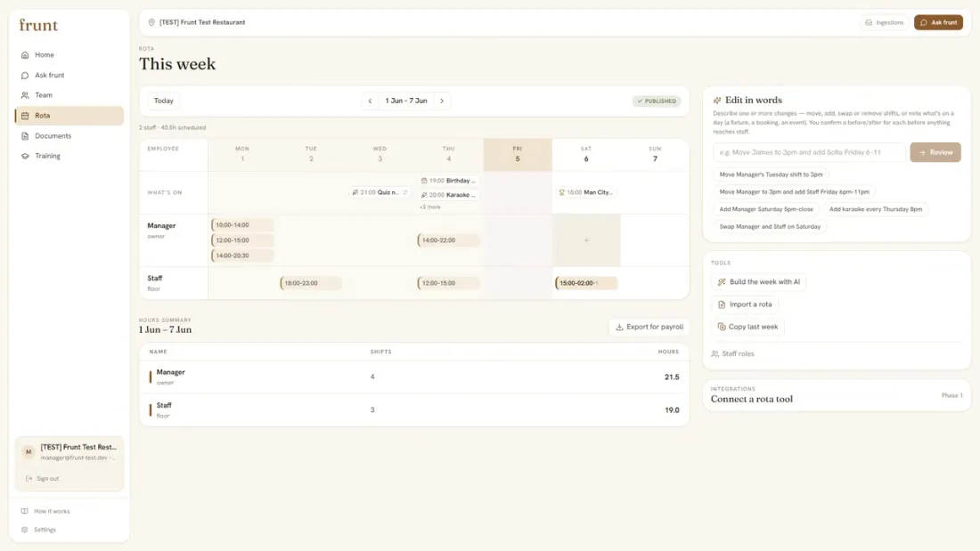Click the frunt logo
Viewport: 980px width, 551px height.
click(x=38, y=25)
